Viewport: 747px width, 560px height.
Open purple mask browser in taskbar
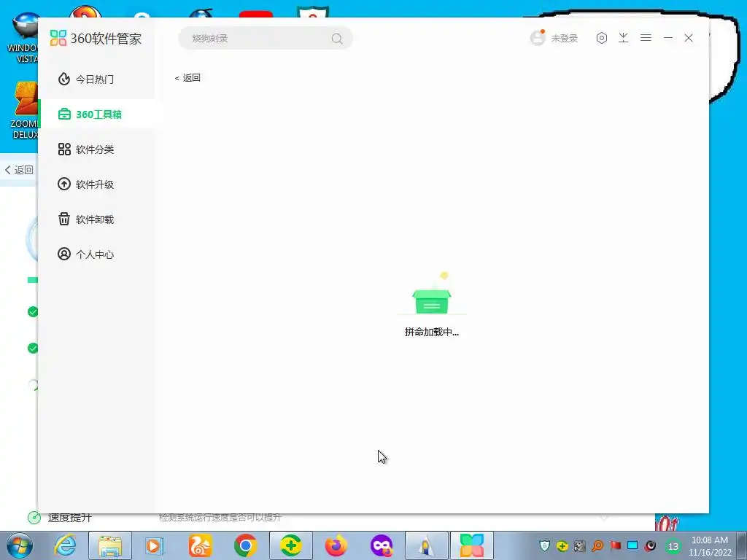point(382,545)
